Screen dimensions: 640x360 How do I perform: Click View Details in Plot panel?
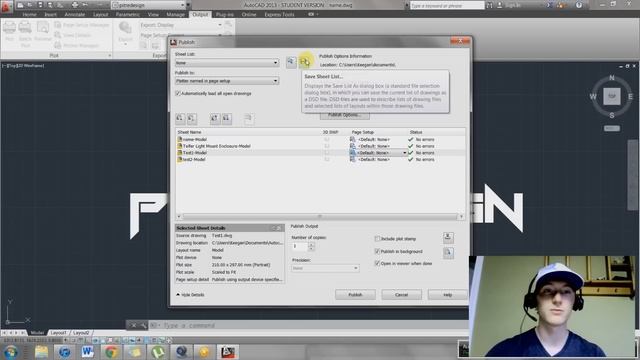72,35
